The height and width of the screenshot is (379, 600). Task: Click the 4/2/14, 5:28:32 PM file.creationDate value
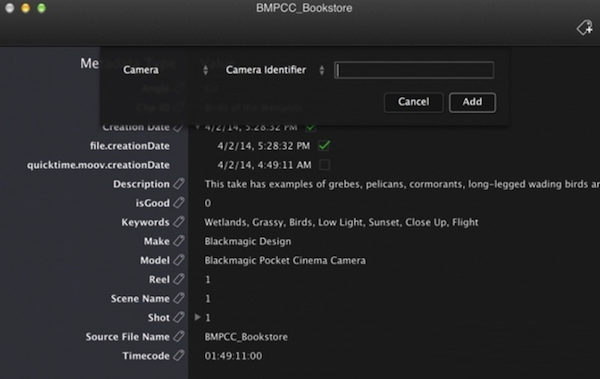point(264,146)
